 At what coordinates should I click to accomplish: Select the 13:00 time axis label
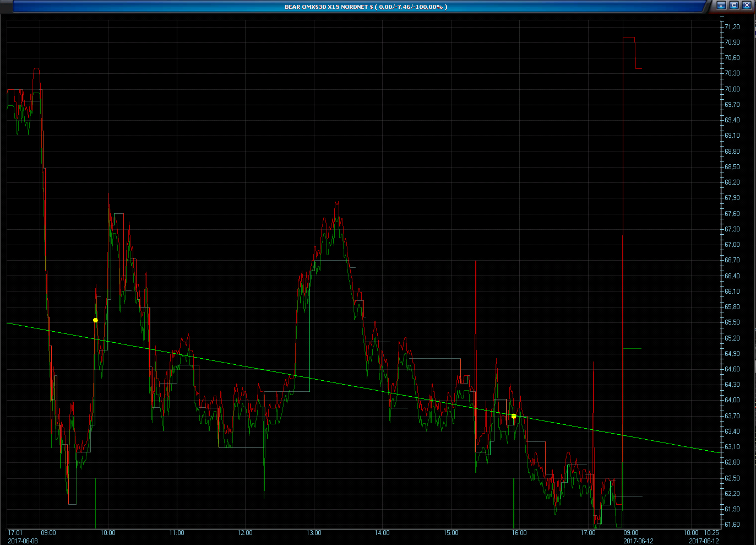click(314, 533)
